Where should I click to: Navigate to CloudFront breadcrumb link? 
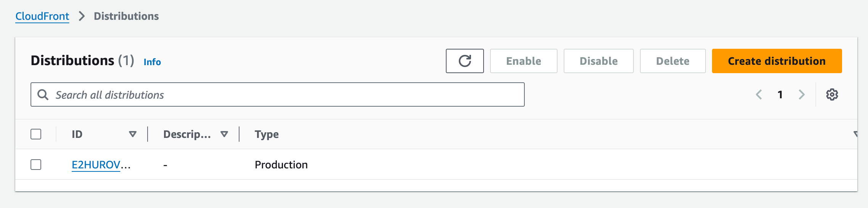coord(42,16)
